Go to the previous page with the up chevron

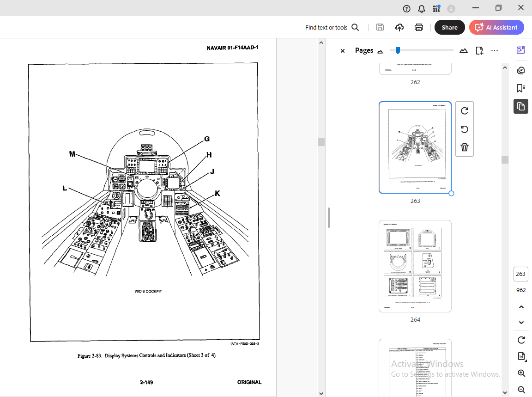[x=521, y=307]
